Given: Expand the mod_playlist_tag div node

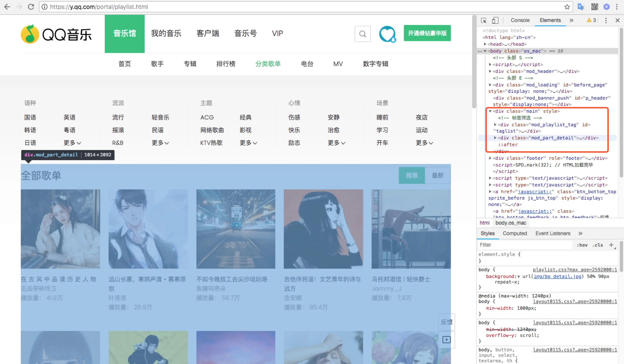Looking at the screenshot, I should (x=495, y=125).
